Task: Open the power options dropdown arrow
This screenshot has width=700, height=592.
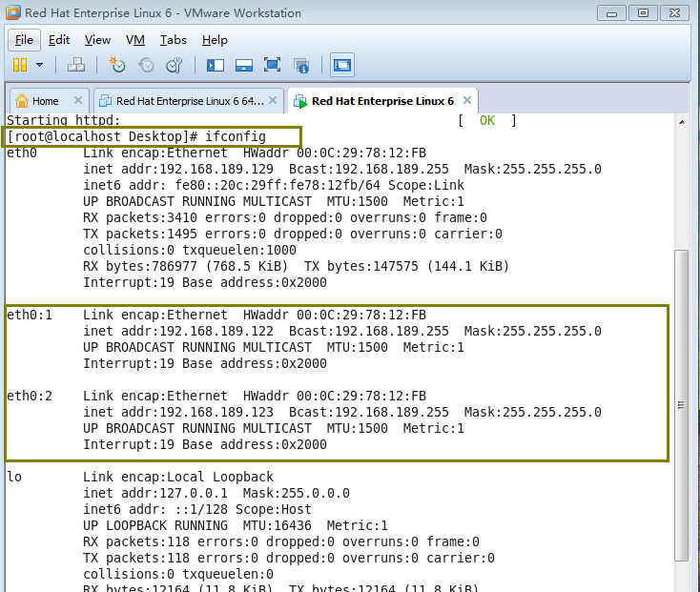Action: point(40,65)
